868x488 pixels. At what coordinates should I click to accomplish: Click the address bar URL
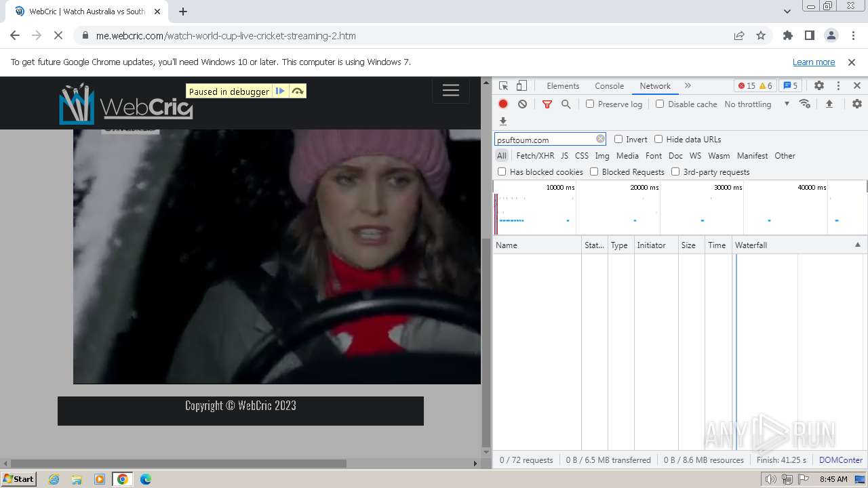[x=226, y=36]
